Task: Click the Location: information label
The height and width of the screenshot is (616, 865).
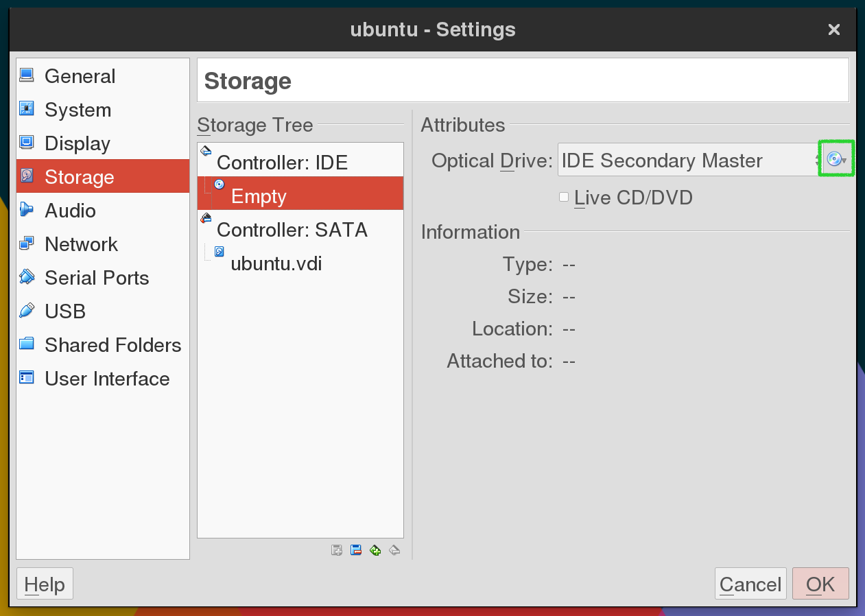Action: click(x=512, y=329)
